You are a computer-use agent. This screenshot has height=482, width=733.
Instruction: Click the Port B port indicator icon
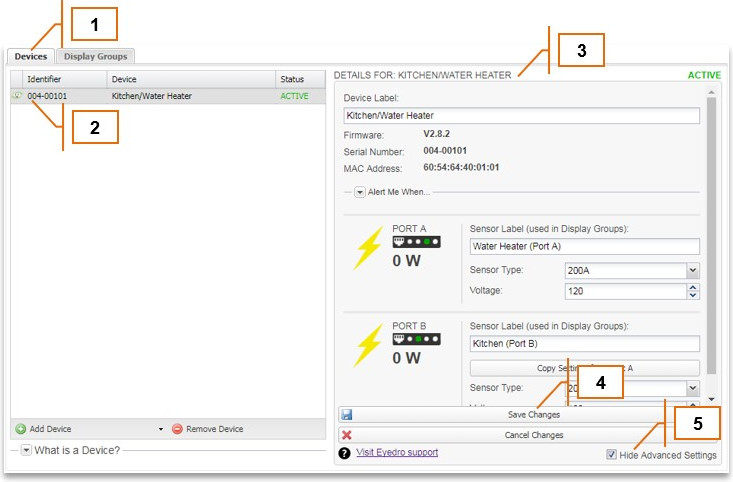pos(416,339)
